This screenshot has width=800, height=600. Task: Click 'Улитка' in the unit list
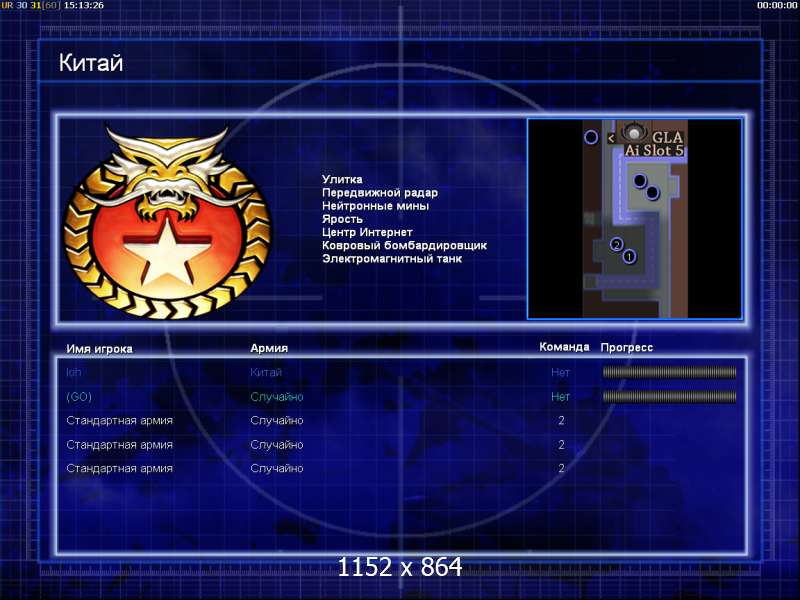click(342, 179)
